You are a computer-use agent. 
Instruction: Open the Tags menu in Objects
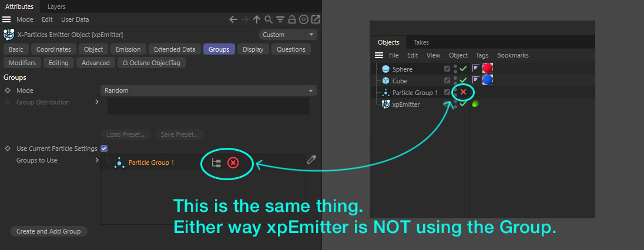click(482, 55)
